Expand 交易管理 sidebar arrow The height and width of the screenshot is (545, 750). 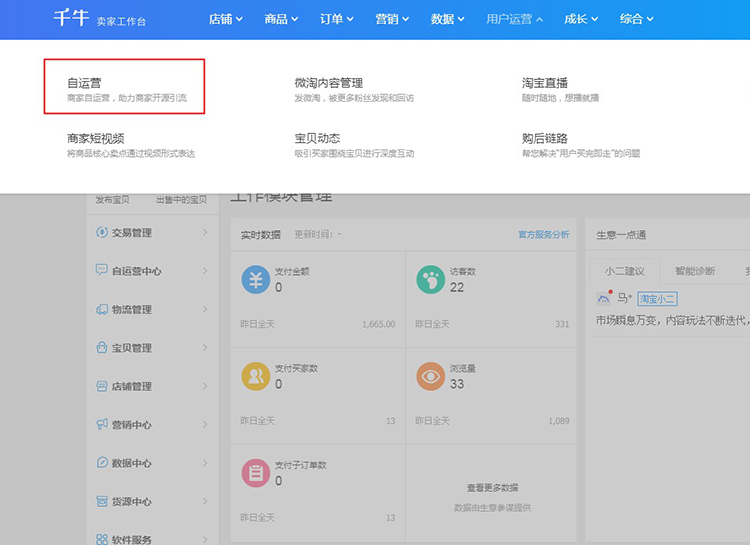click(x=205, y=233)
